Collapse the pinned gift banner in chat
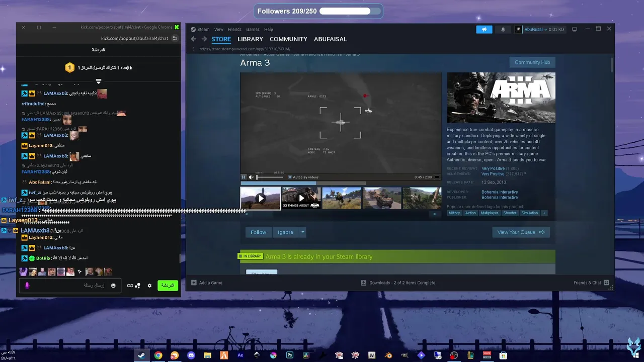The width and height of the screenshot is (644, 362). click(x=99, y=81)
